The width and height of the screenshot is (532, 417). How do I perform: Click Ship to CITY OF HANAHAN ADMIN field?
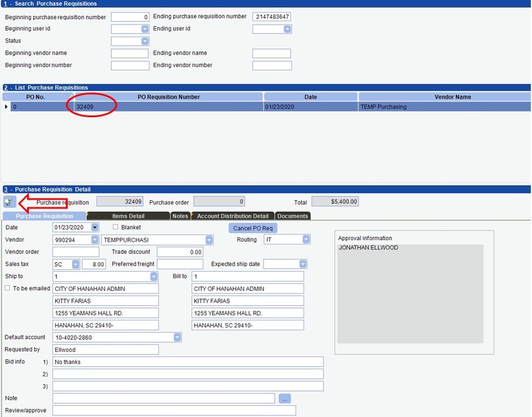coord(105,289)
